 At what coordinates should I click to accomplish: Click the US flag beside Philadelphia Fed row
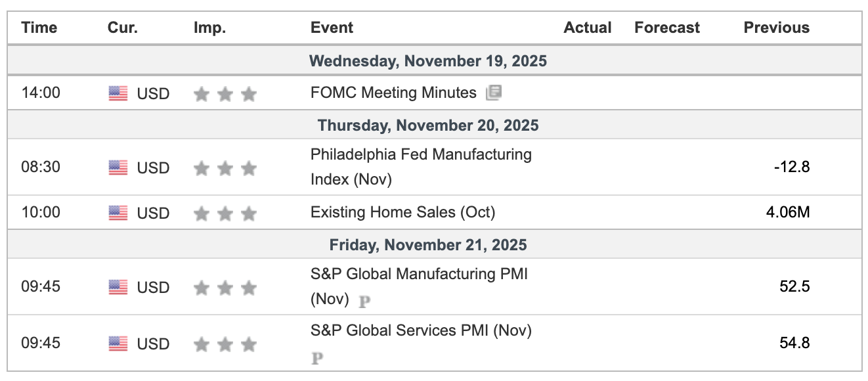click(118, 168)
